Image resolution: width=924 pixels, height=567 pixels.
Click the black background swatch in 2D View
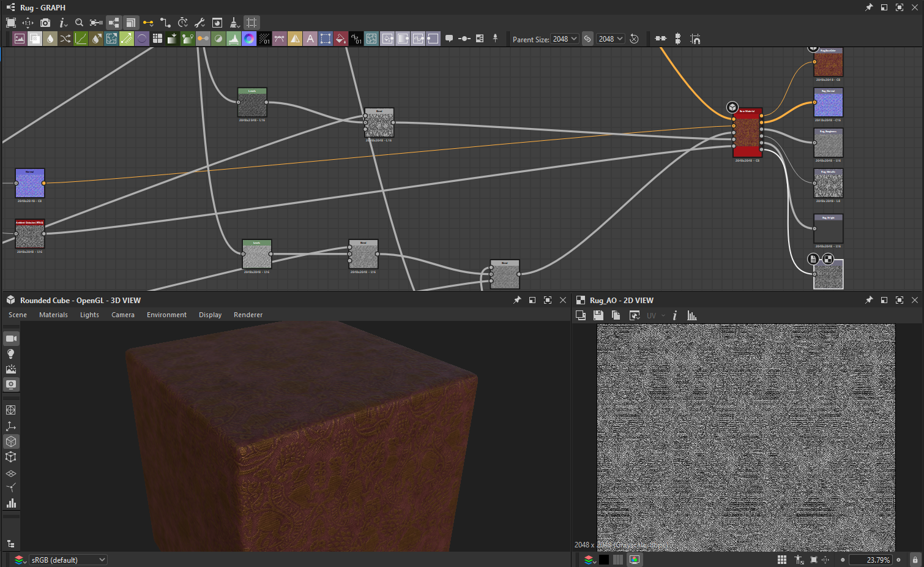click(x=604, y=560)
